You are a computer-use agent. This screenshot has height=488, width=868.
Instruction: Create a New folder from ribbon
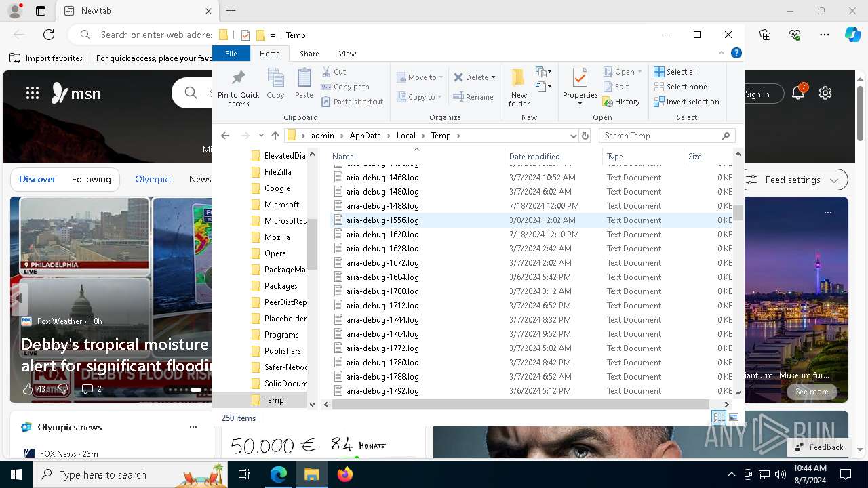(519, 87)
